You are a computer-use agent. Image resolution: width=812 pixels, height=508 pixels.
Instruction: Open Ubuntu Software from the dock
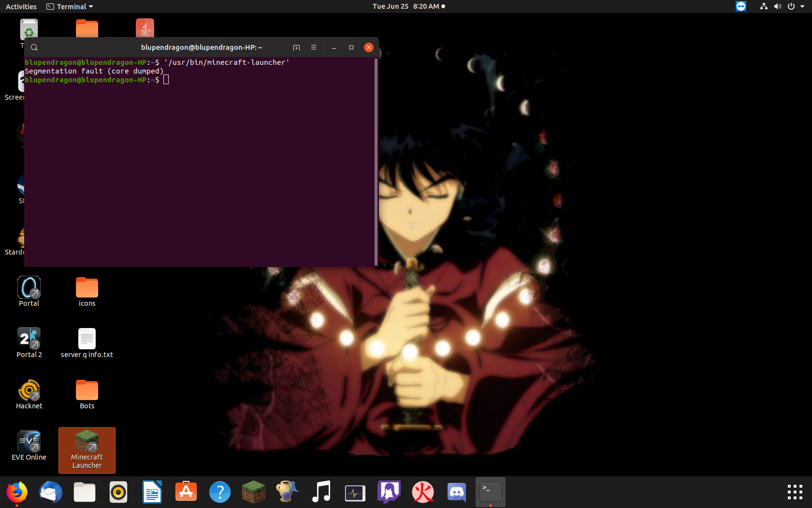click(186, 492)
